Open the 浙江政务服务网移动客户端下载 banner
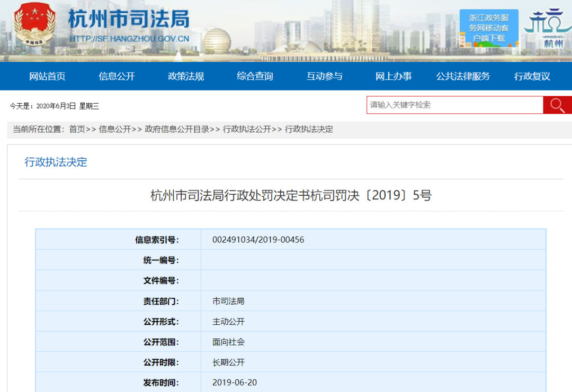Screen dimensions: 572x392 pyautogui.click(x=488, y=28)
